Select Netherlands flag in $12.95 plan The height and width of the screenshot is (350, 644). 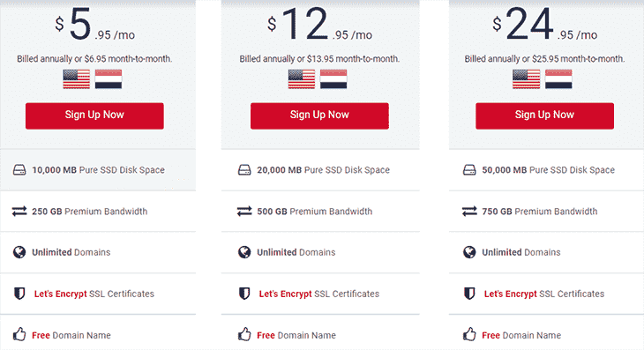(333, 78)
